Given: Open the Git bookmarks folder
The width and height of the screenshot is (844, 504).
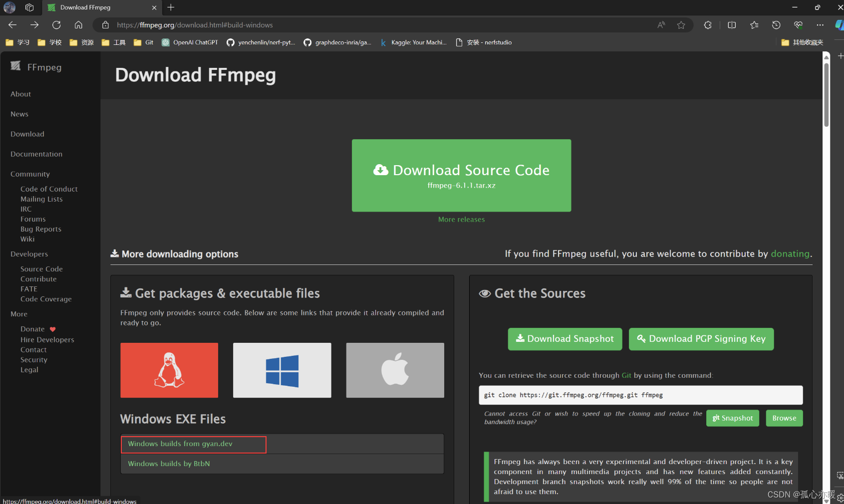Looking at the screenshot, I should pos(144,42).
